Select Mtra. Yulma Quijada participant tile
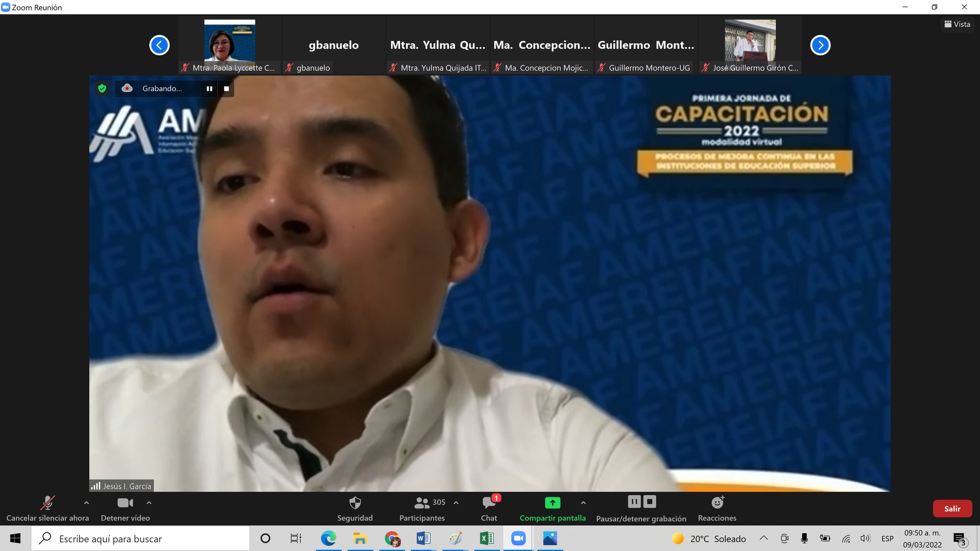 438,44
